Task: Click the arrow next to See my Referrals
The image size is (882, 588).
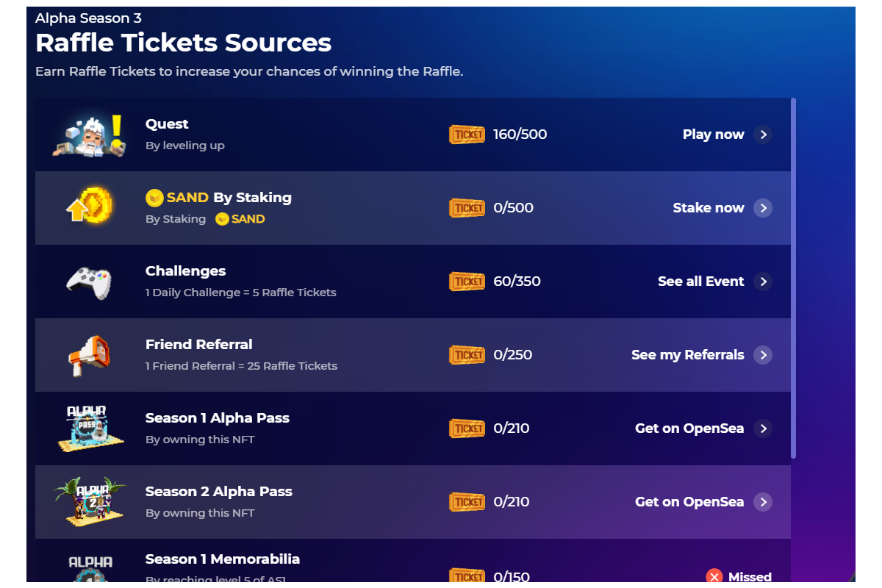Action: 763,355
